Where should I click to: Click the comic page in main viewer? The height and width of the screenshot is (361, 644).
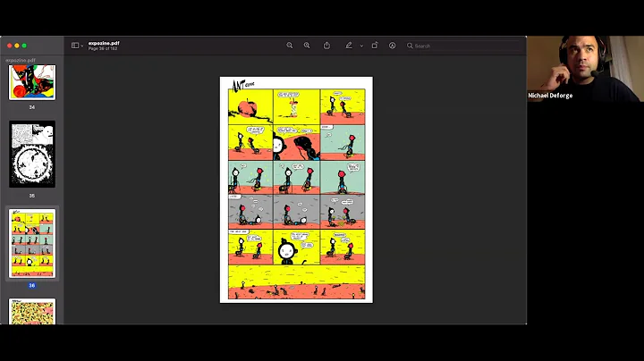[296, 190]
